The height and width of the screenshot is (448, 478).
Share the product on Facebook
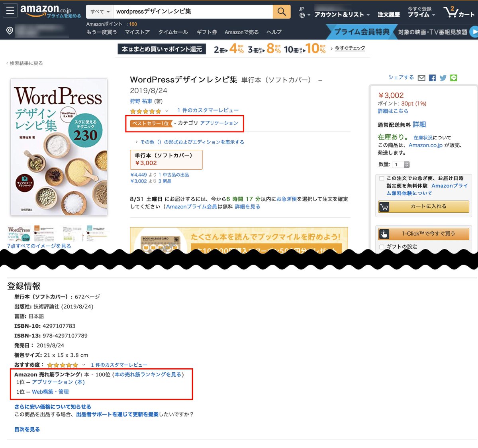tap(432, 78)
